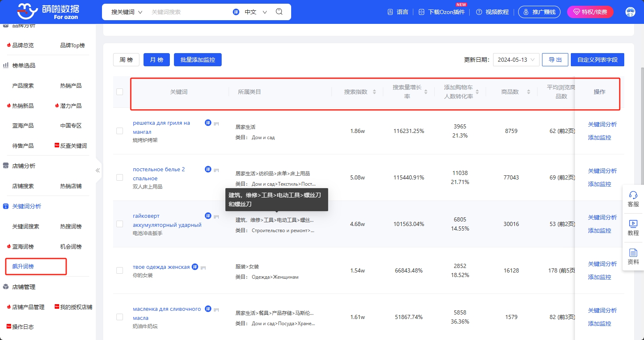Open 反查关键词 in the sidebar
Image resolution: width=644 pixels, height=340 pixels.
coord(74,146)
